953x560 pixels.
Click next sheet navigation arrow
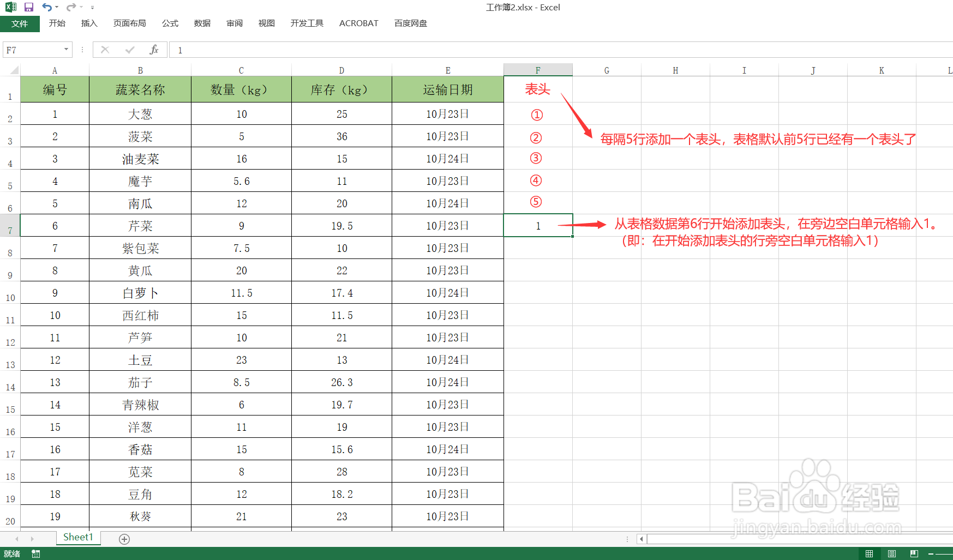(x=32, y=539)
